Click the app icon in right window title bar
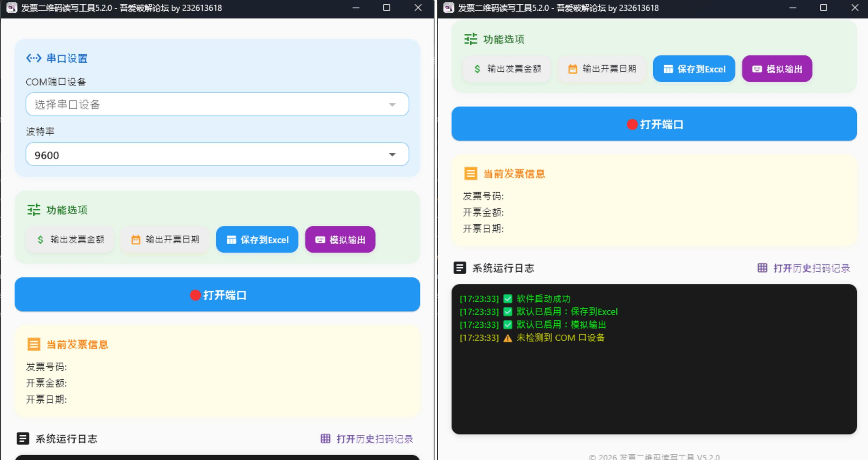This screenshot has height=460, width=868. [449, 8]
